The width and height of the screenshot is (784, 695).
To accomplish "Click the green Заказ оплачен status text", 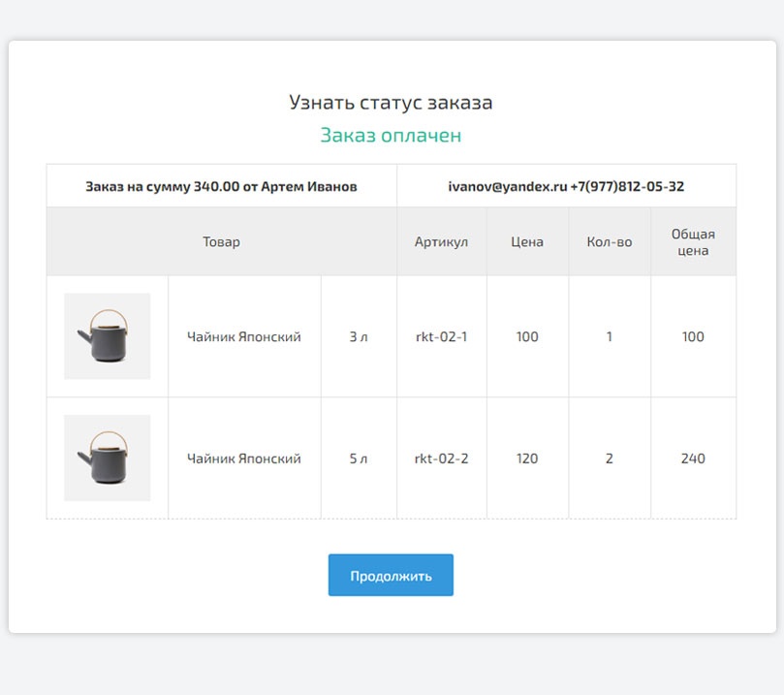I will coord(391,136).
